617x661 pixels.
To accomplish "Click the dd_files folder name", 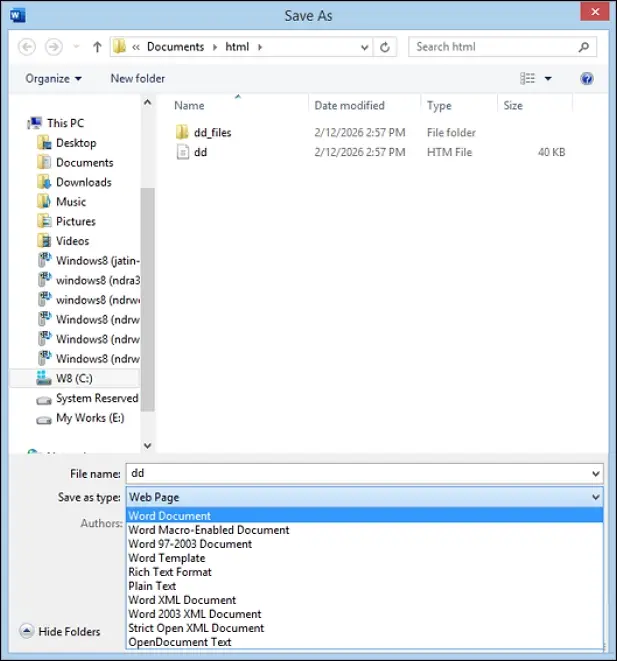I will click(212, 132).
